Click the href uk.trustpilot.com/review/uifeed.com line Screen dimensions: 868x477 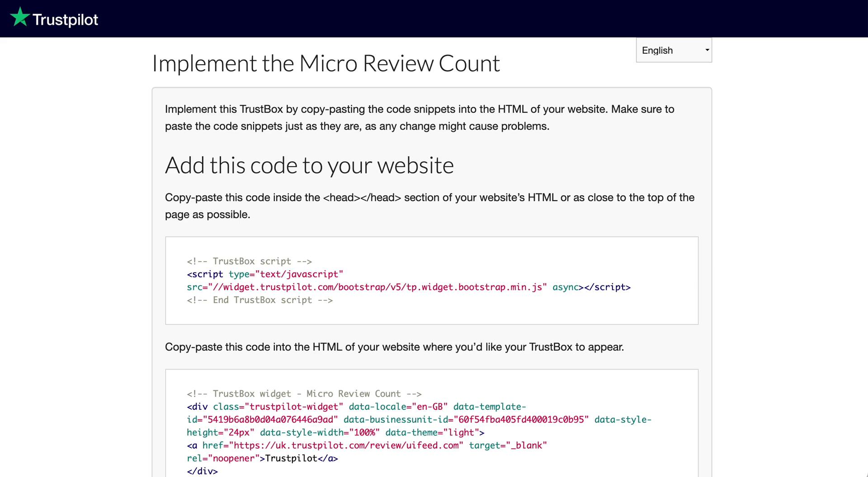tap(367, 445)
